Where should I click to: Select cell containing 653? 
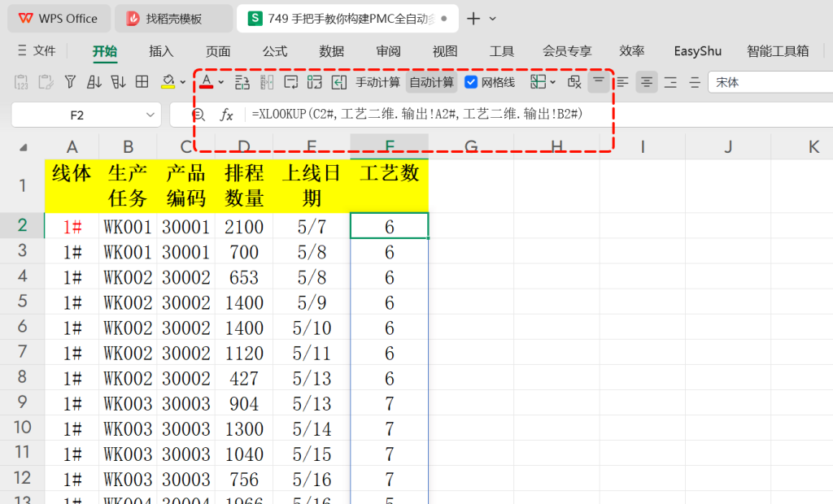click(x=244, y=276)
